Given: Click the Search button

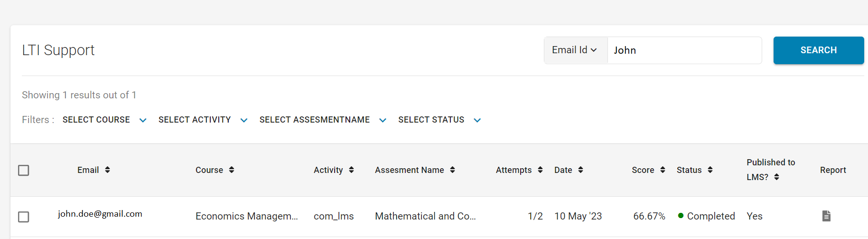Looking at the screenshot, I should coord(819,50).
